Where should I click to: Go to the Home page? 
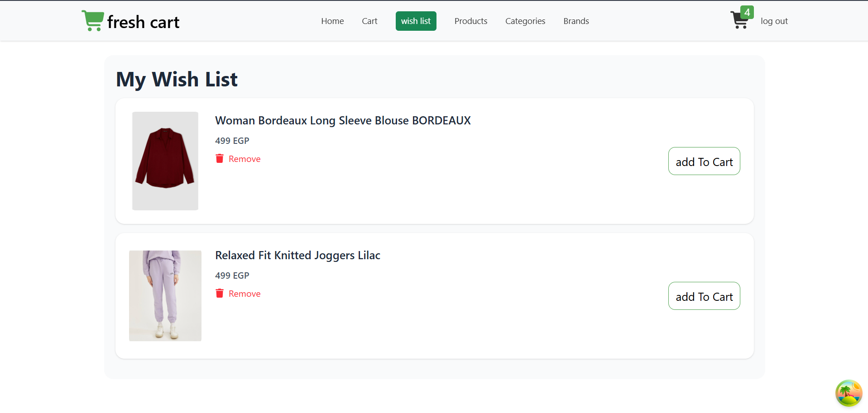332,21
